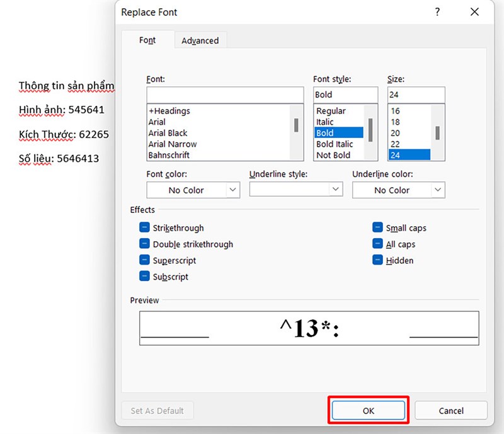Toggle the Hidden checkbox

tap(377, 261)
